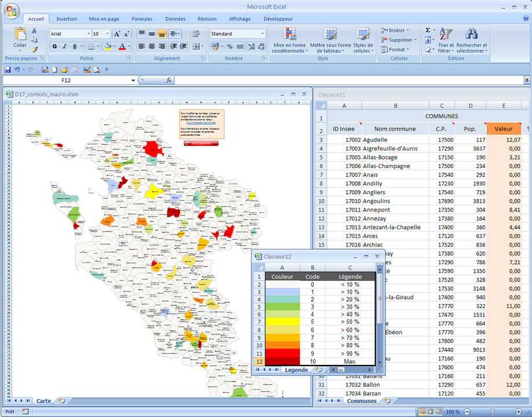
Task: Open the Standard number format dropdown
Action: (x=262, y=34)
